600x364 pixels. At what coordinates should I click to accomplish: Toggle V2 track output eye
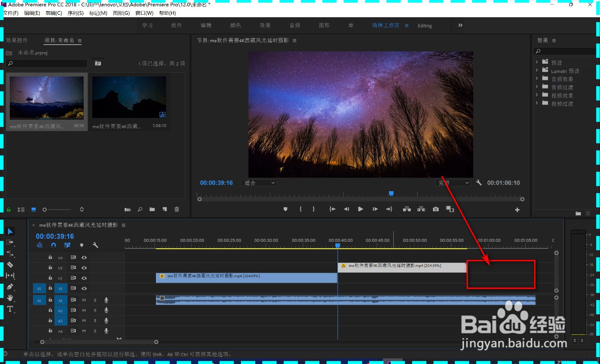pyautogui.click(x=84, y=278)
